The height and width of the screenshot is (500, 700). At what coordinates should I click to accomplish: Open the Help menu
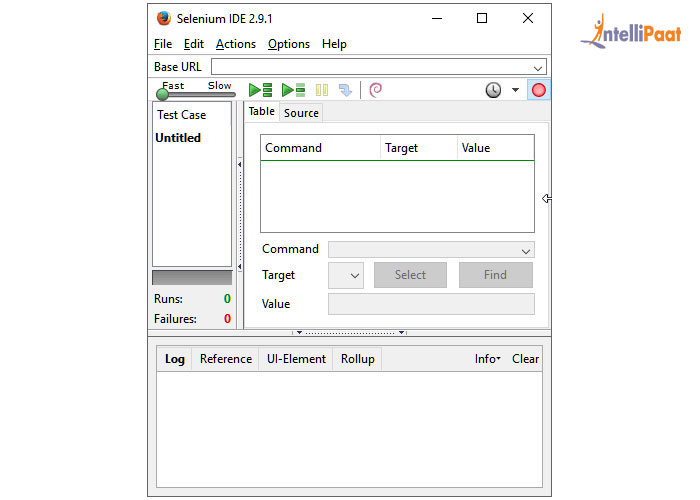[334, 44]
